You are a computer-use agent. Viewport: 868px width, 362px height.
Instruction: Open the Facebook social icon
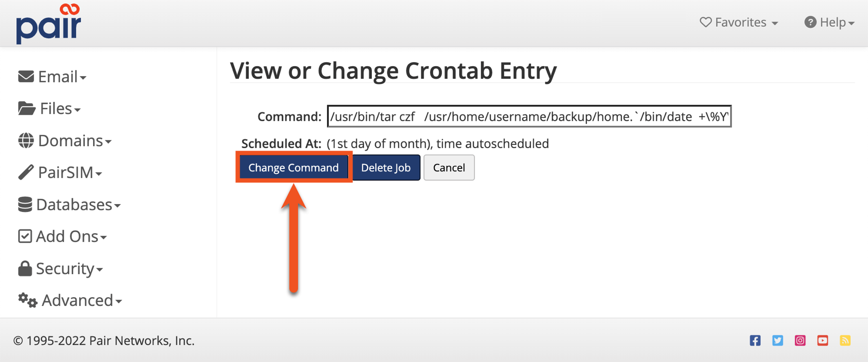click(x=755, y=340)
